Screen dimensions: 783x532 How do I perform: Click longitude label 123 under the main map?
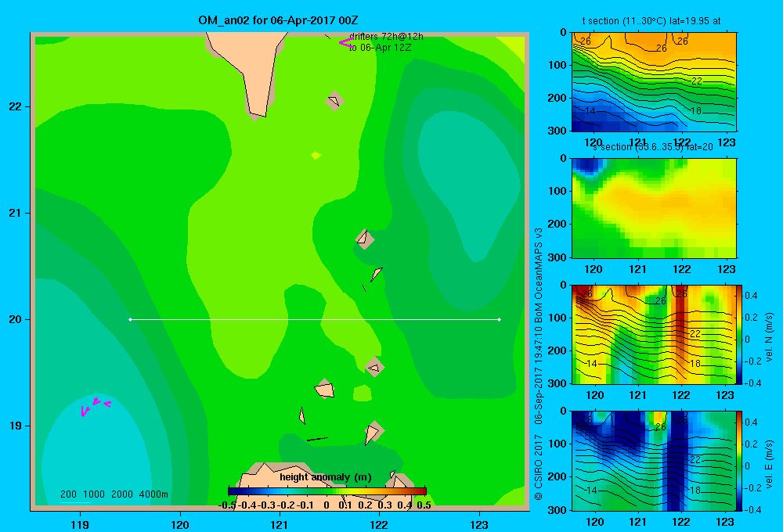point(479,524)
